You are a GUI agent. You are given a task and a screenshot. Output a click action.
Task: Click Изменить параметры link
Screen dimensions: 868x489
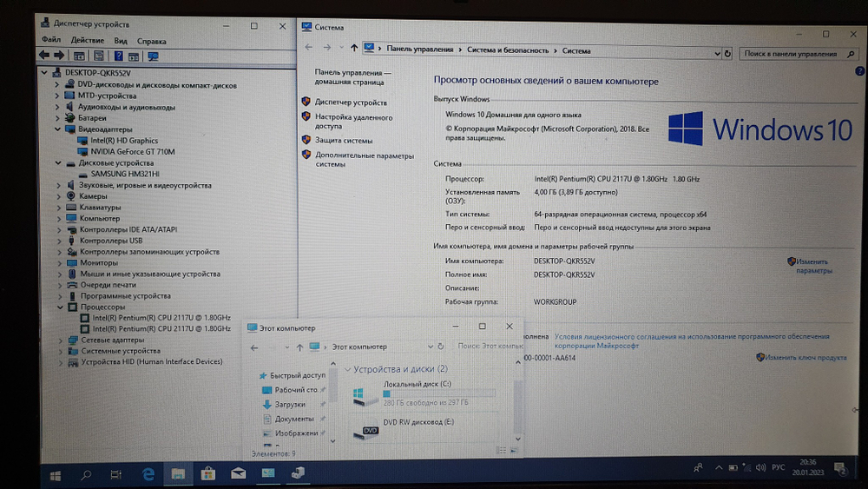[x=814, y=267]
